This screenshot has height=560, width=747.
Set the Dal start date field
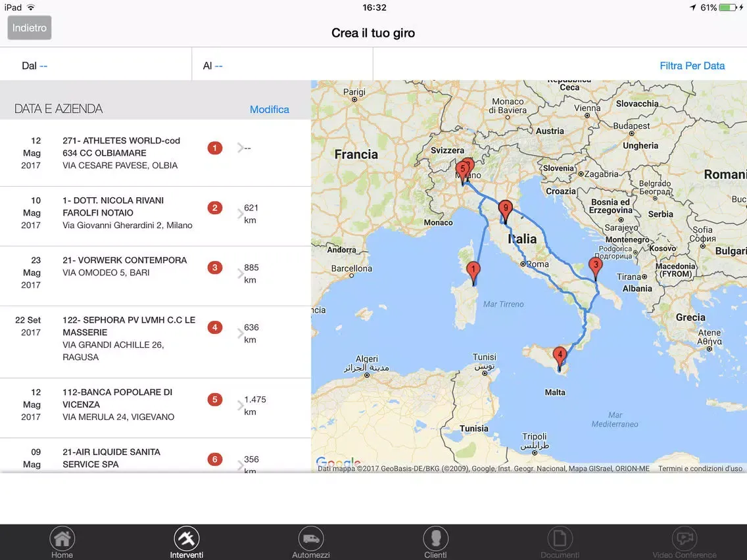click(x=43, y=66)
